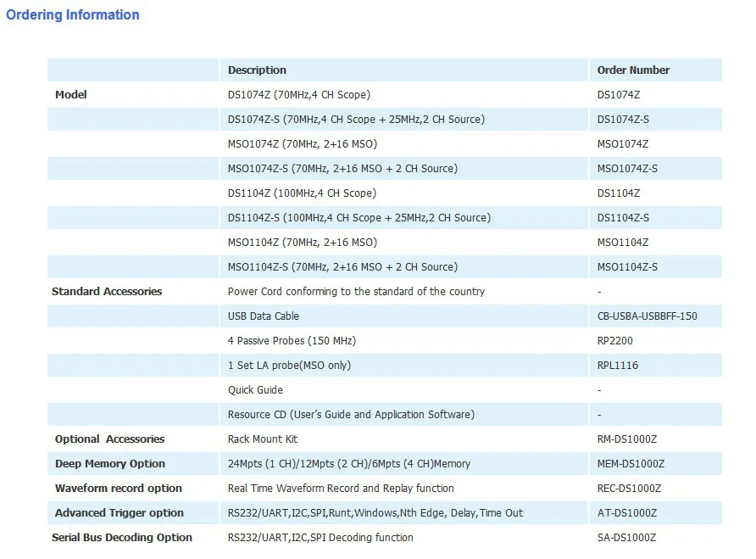Viewport: 756px width, 559px height.
Task: Click the Advanced Trigger option label
Action: [x=120, y=513]
